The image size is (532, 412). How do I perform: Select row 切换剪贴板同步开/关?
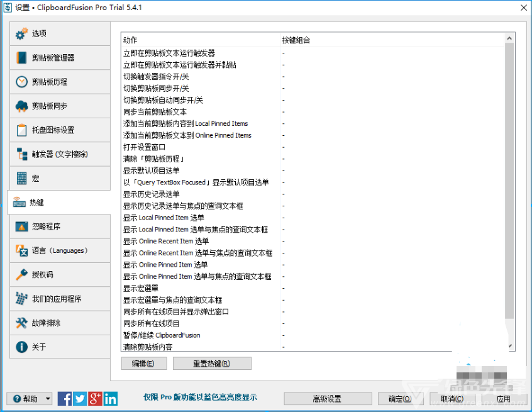pos(313,88)
